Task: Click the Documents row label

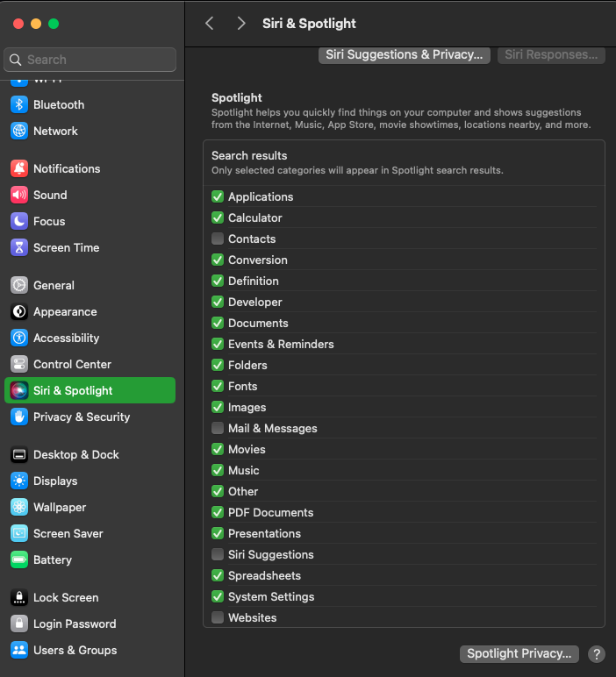Action: pos(258,323)
